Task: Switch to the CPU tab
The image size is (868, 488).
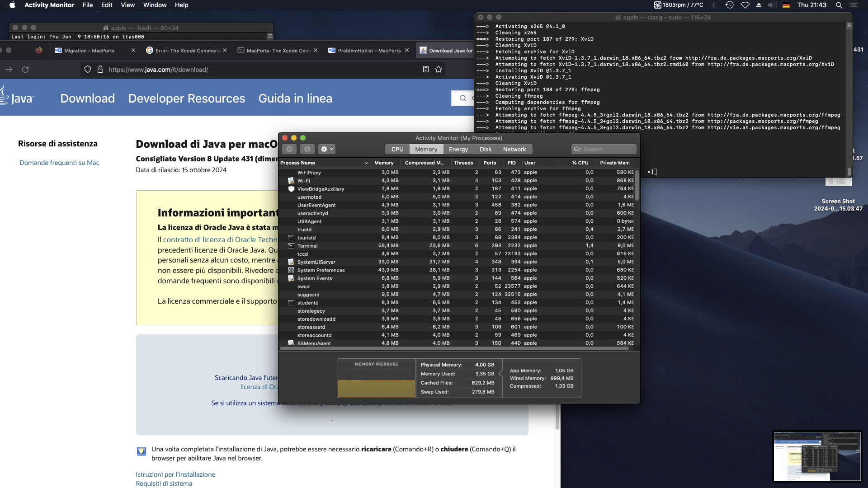Action: point(397,149)
